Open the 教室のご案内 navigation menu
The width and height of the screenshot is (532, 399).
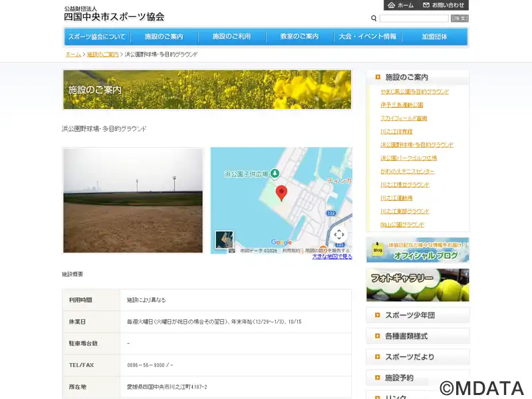point(299,37)
